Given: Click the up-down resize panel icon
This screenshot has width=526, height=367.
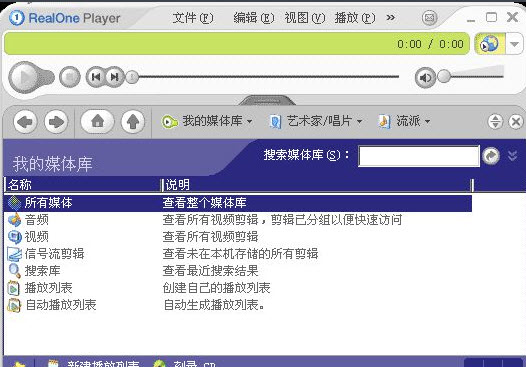Looking at the screenshot, I should tap(495, 121).
